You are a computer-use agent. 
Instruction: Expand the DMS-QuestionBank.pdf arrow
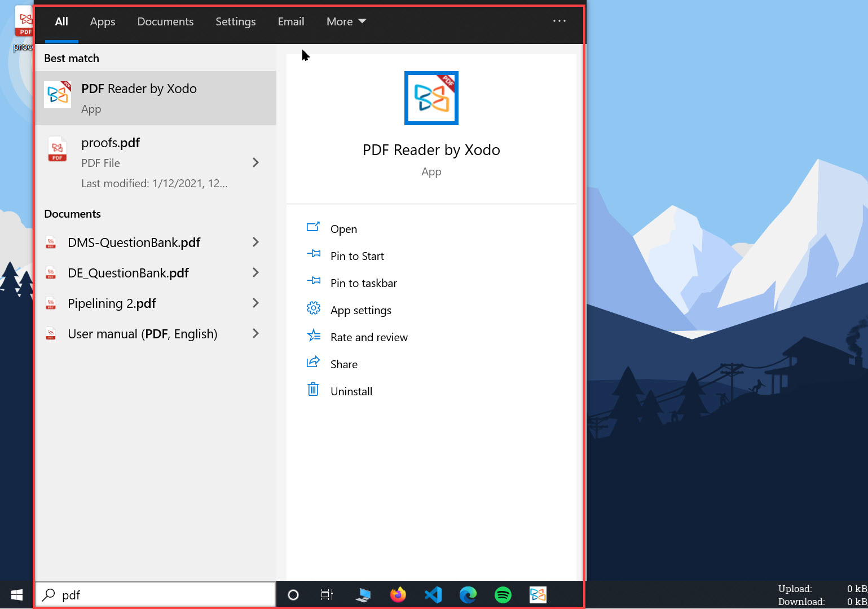click(x=255, y=242)
